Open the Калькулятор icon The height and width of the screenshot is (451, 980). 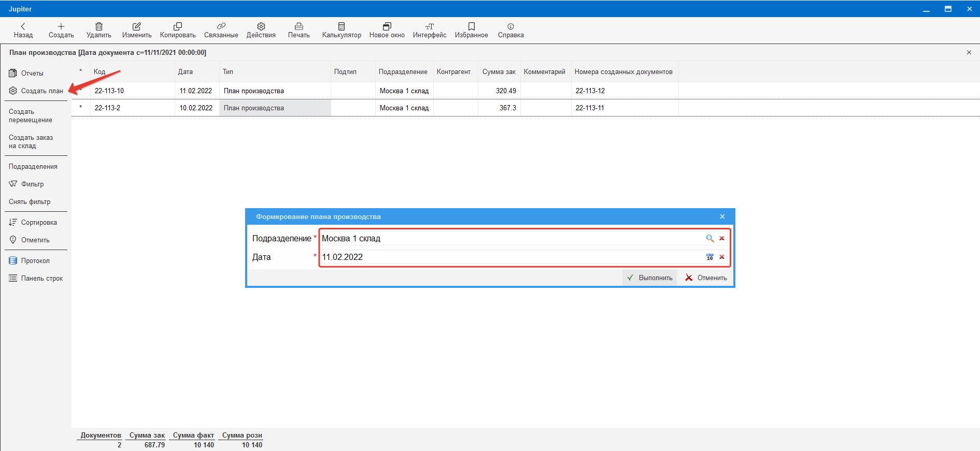[342, 26]
